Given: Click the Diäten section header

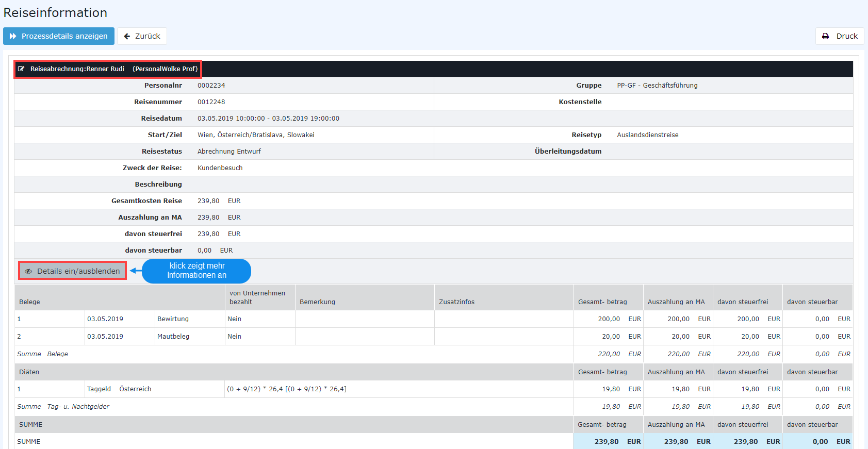Looking at the screenshot, I should pos(29,372).
